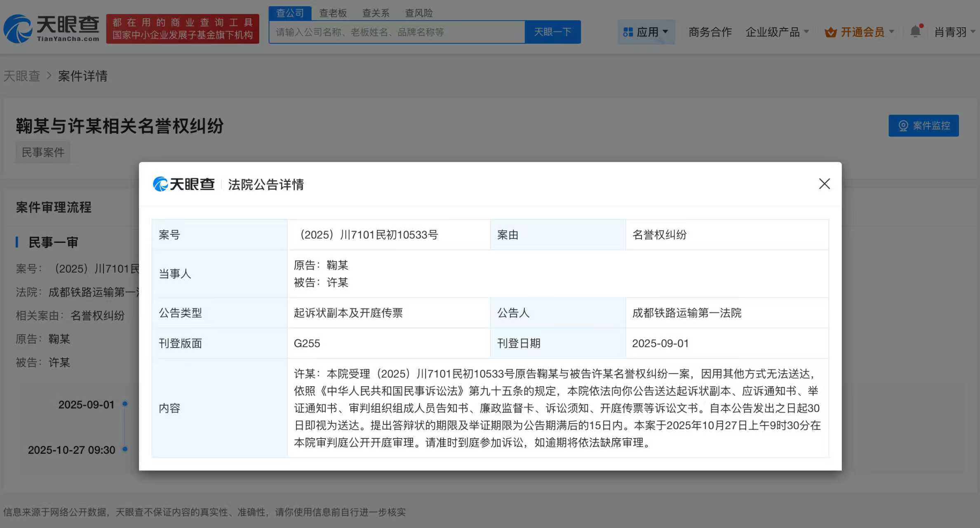The width and height of the screenshot is (980, 528).
Task: Click the 2025-10-27 09:30 timeline dot
Action: pyautogui.click(x=125, y=449)
